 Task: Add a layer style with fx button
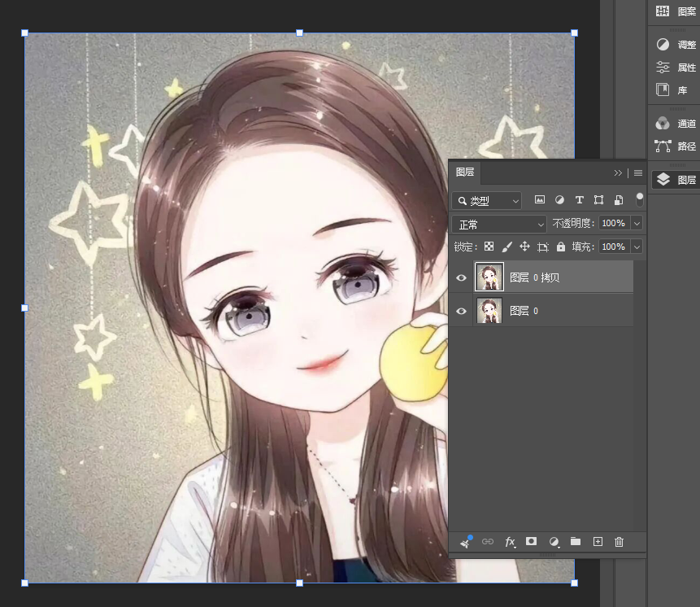tap(510, 542)
